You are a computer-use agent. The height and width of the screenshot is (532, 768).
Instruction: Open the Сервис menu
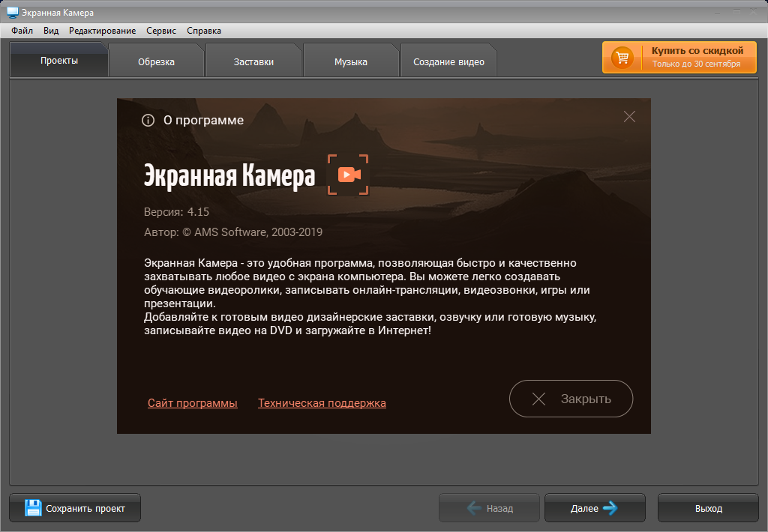pyautogui.click(x=161, y=30)
